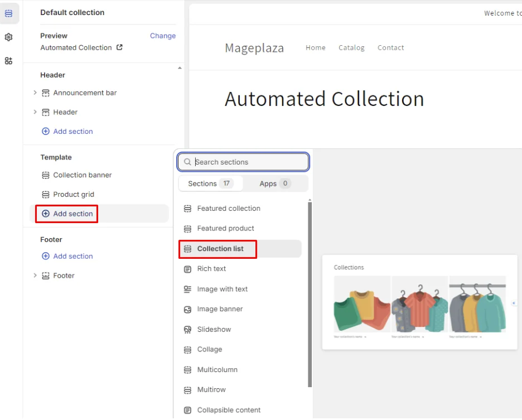Open the Sections panel icon in sidebar
Viewport: 522px width, 420px height.
pyautogui.click(x=9, y=13)
